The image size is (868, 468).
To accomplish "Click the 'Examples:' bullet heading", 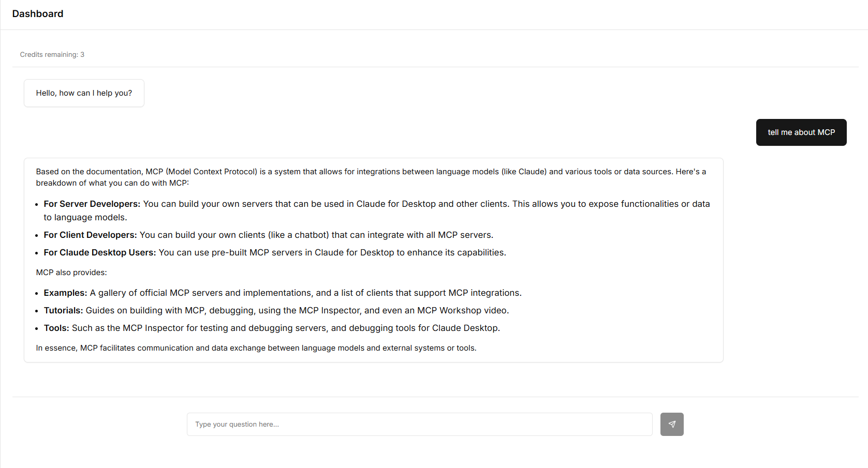I will [x=66, y=293].
